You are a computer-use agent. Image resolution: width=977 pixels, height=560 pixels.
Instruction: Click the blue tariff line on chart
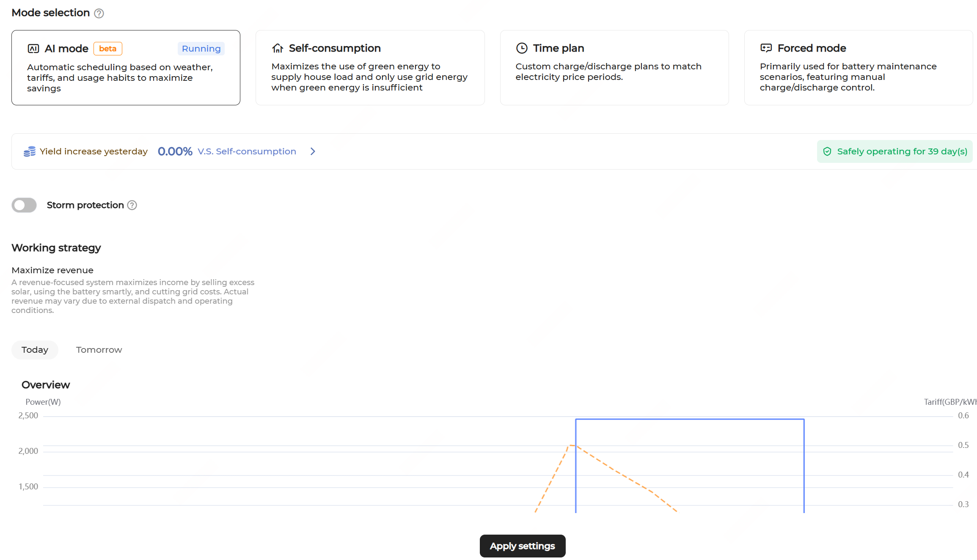click(x=690, y=419)
